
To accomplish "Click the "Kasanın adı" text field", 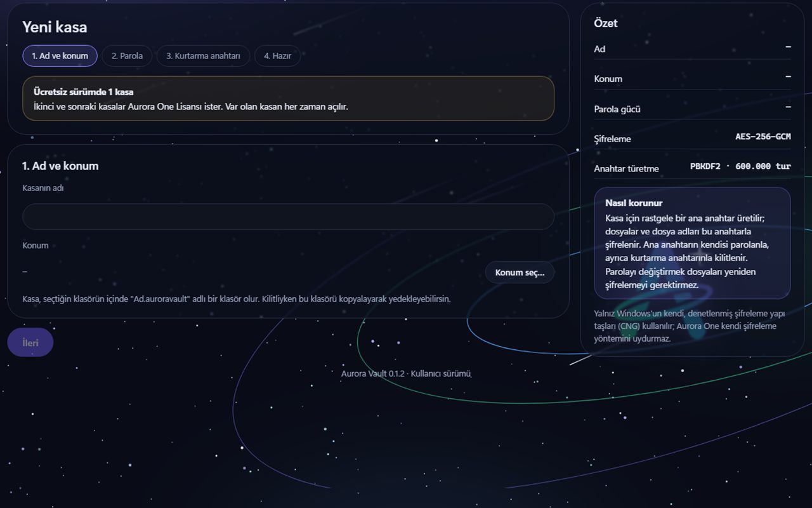I will [288, 217].
